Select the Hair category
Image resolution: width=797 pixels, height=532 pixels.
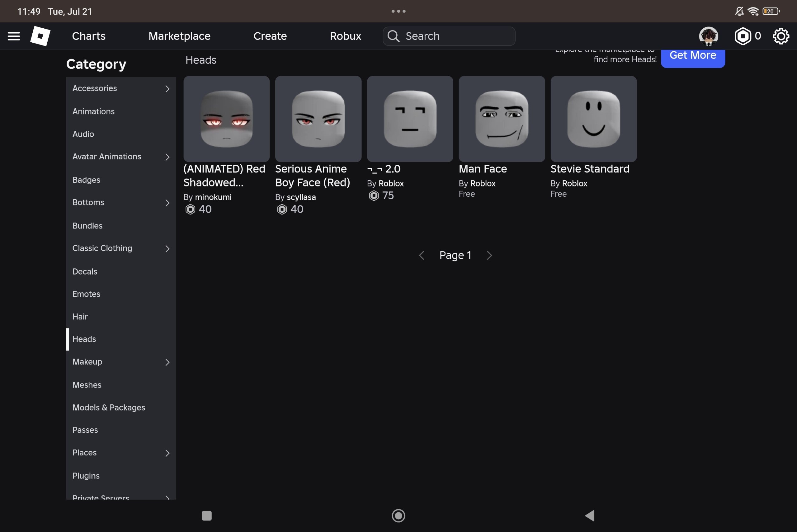tap(121, 317)
